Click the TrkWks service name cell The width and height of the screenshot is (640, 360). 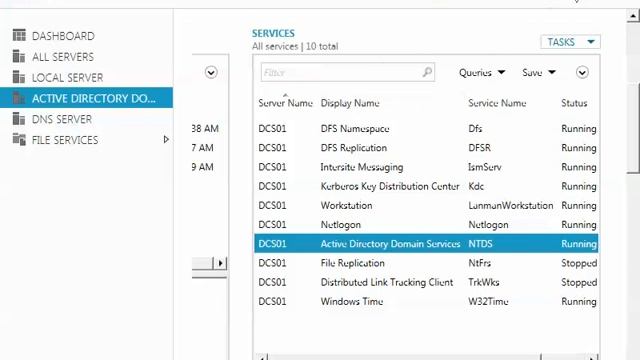(484, 282)
